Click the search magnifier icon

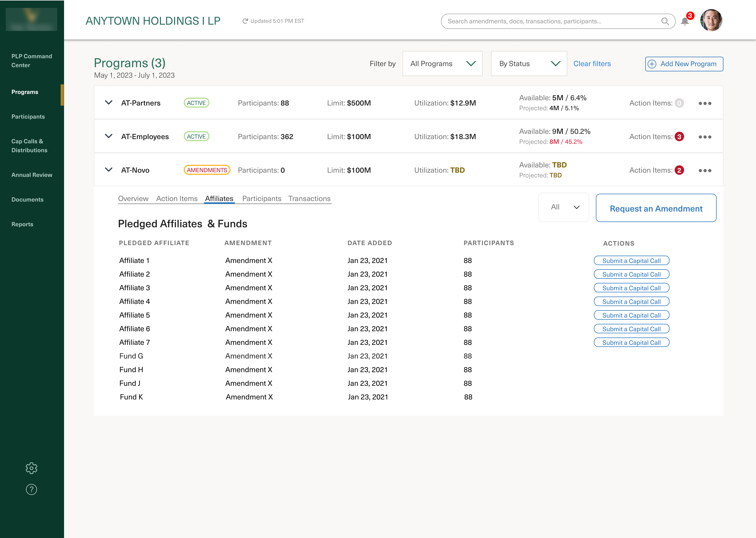[x=665, y=22]
